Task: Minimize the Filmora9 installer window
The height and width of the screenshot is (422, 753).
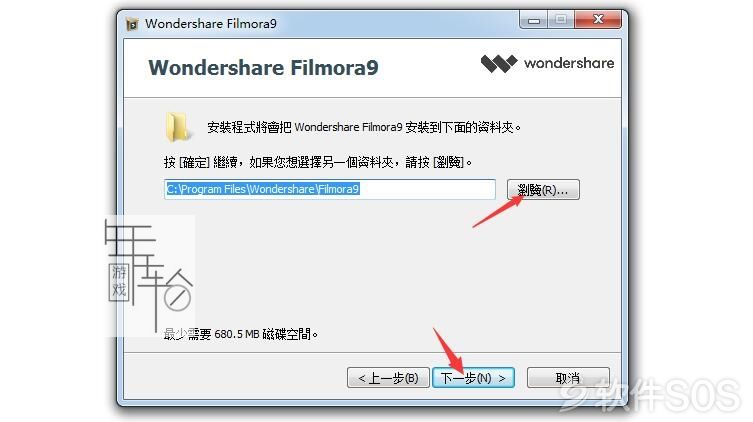Action: [x=534, y=21]
